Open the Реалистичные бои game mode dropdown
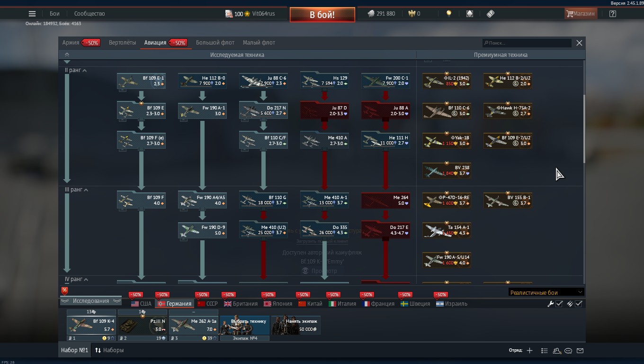The height and width of the screenshot is (364, 644). coord(546,292)
